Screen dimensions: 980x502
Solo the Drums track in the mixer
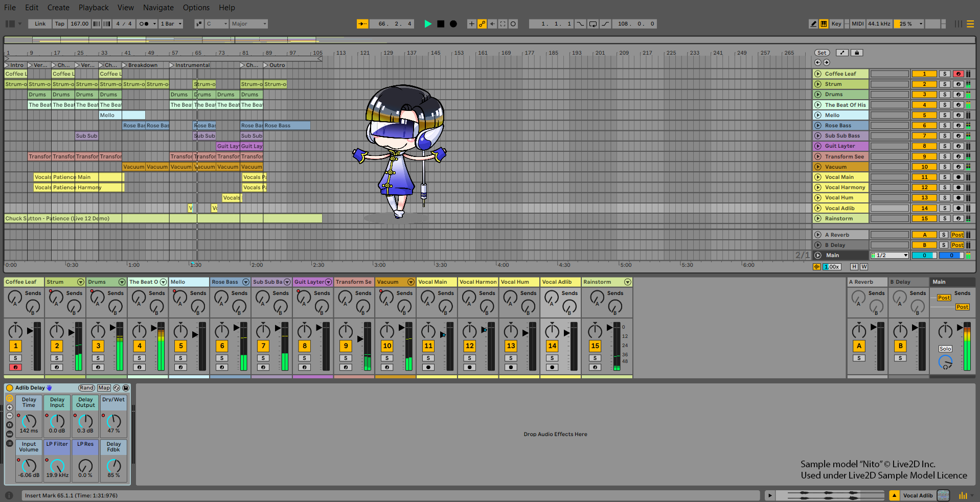(98, 358)
